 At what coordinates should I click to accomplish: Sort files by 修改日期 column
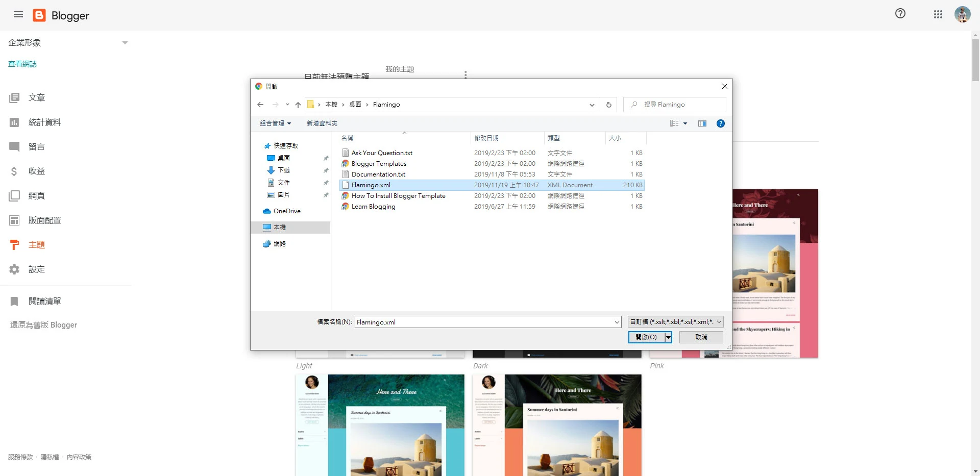[507, 138]
